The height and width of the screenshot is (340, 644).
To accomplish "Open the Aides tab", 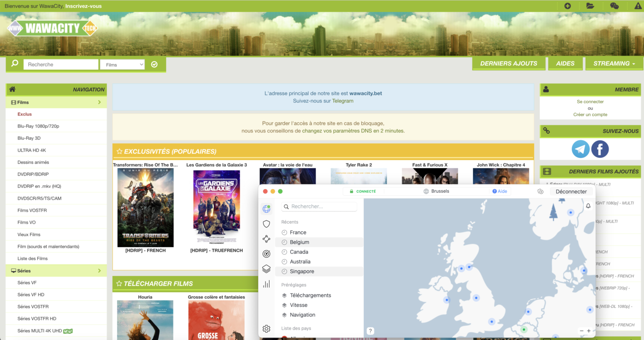I will (x=565, y=63).
